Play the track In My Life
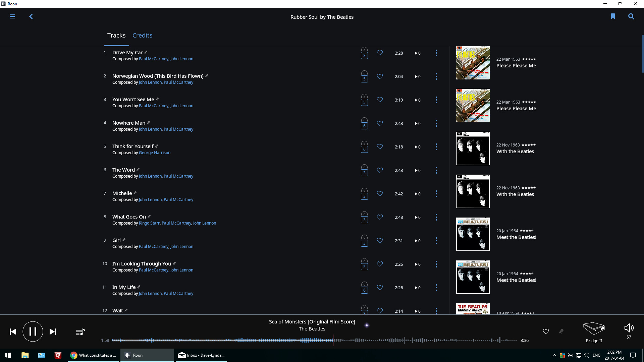 124,287
